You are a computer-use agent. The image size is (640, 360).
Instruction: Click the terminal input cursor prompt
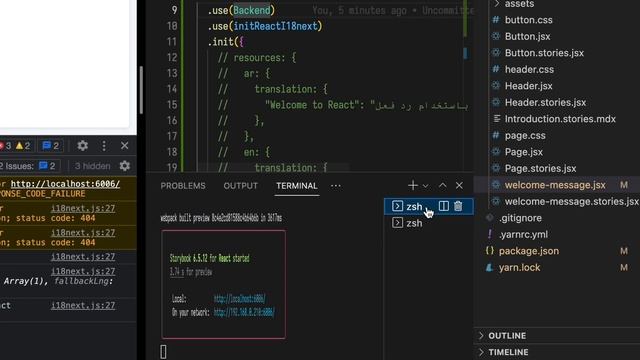point(163,352)
